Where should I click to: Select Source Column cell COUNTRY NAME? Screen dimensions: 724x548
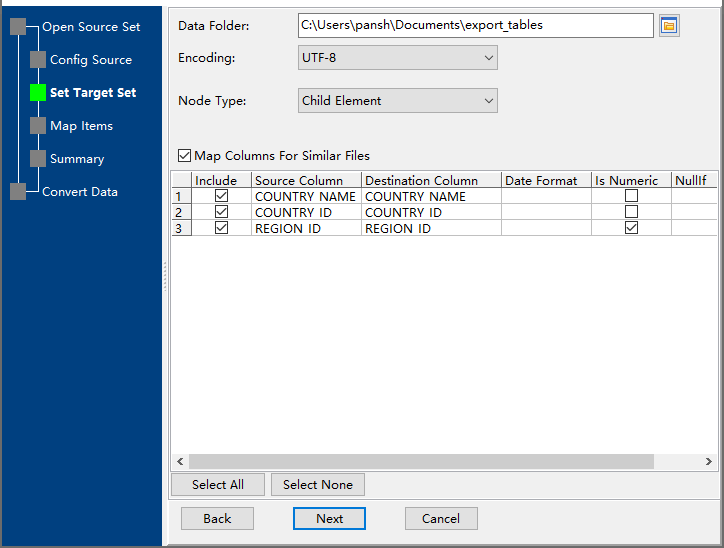pos(306,196)
